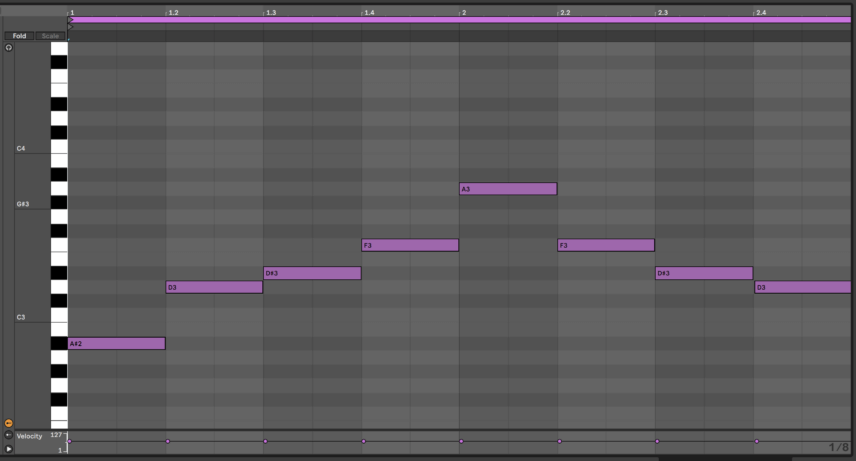
Task: Select the D3 note starting at 2.4
Action: click(802, 287)
